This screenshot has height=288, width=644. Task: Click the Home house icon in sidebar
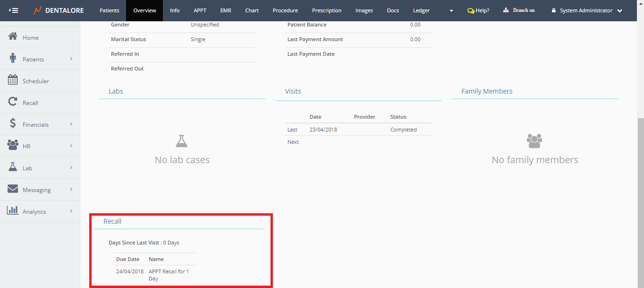coord(13,37)
